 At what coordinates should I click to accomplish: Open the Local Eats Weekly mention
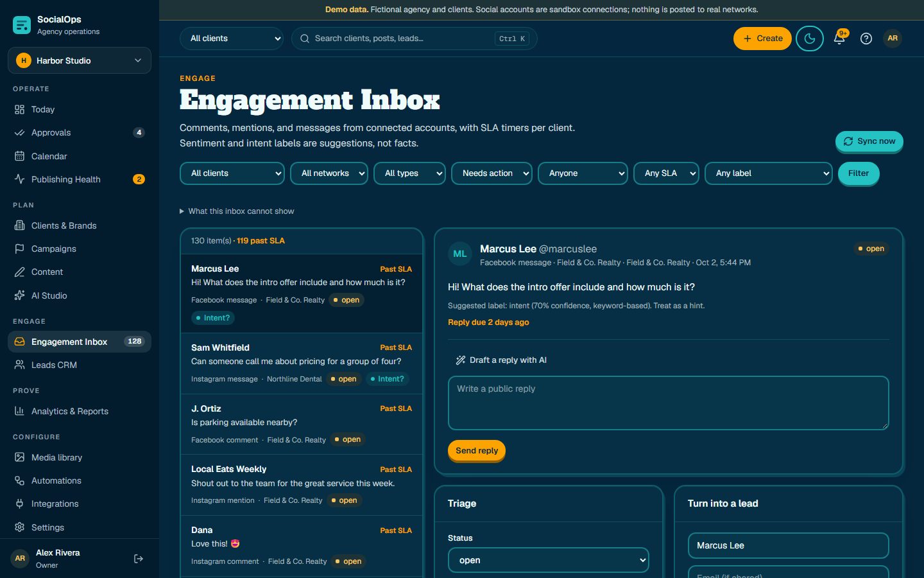click(x=302, y=486)
